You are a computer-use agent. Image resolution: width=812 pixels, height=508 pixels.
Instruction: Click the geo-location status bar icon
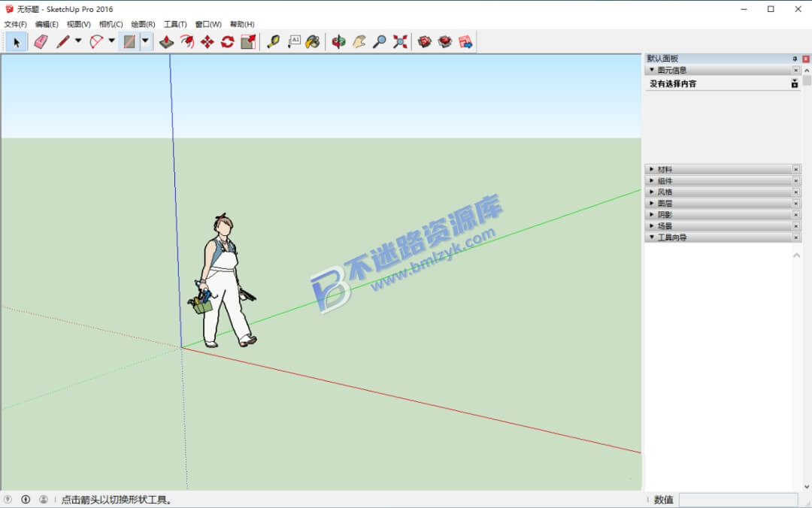coord(8,499)
